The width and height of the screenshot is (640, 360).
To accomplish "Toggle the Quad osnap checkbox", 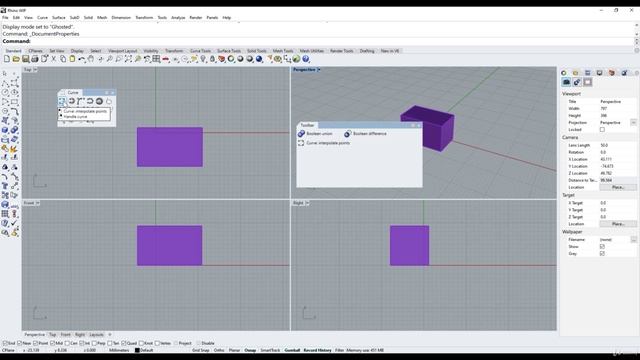I will (x=124, y=343).
